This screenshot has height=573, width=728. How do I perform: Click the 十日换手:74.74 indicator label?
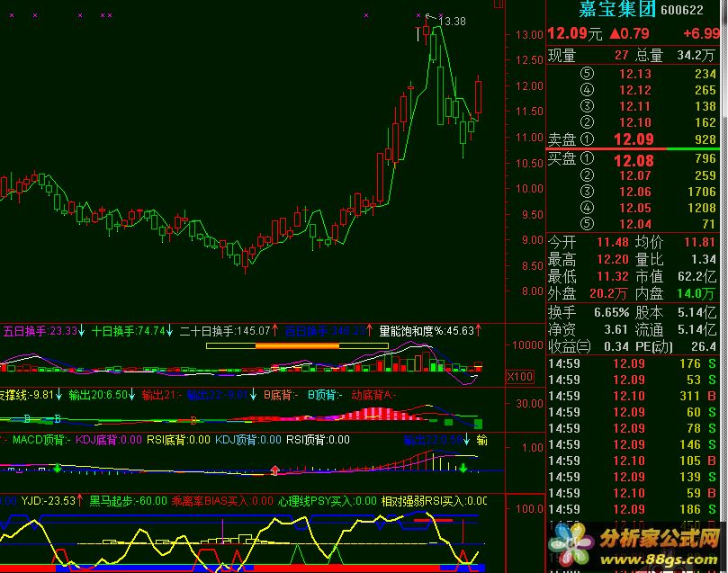[132, 331]
